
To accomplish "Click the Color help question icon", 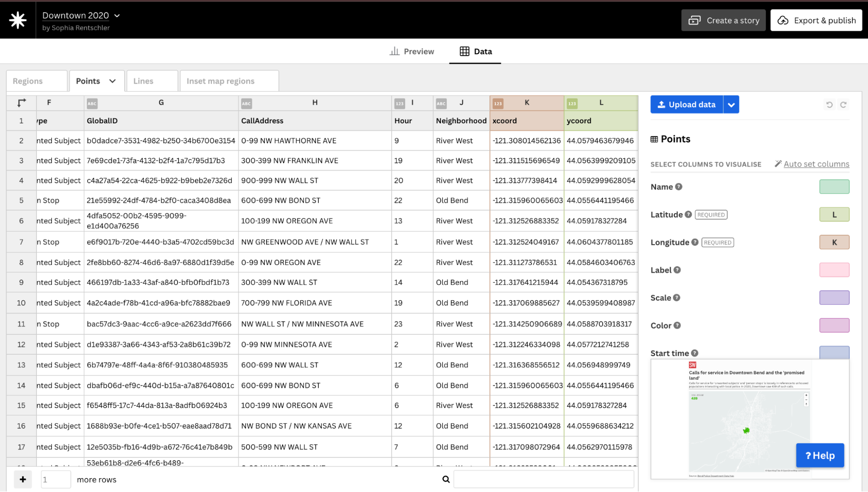I will point(677,326).
